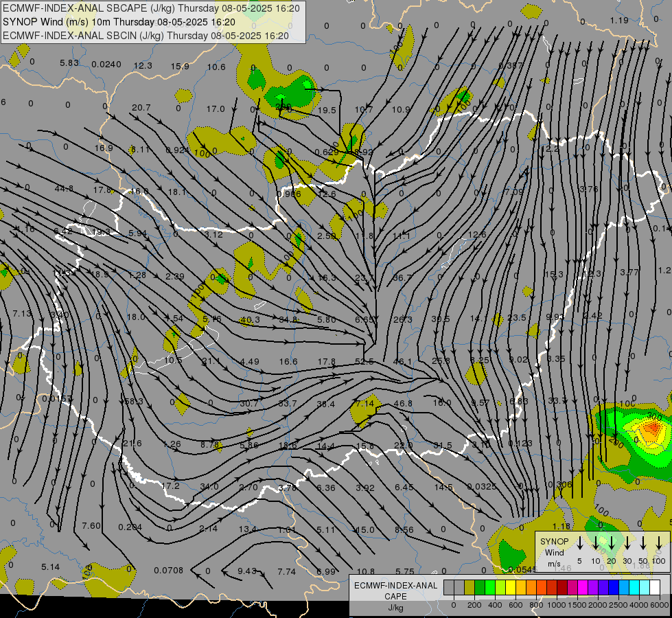
Task: Select the olive 100–200 CAPE legend swatch
Action: point(470,587)
